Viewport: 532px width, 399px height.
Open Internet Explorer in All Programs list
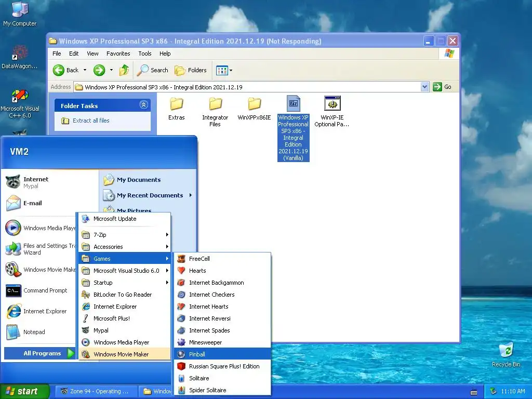[x=125, y=307]
